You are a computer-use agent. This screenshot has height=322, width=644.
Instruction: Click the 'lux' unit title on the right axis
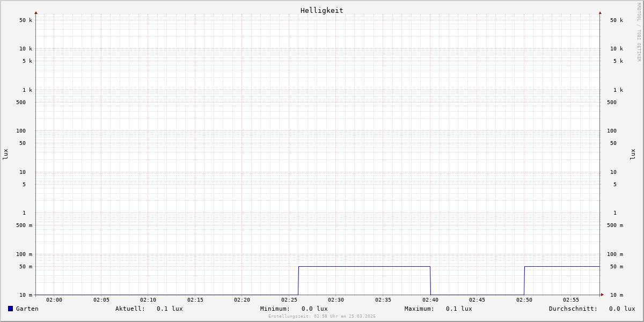tap(633, 154)
